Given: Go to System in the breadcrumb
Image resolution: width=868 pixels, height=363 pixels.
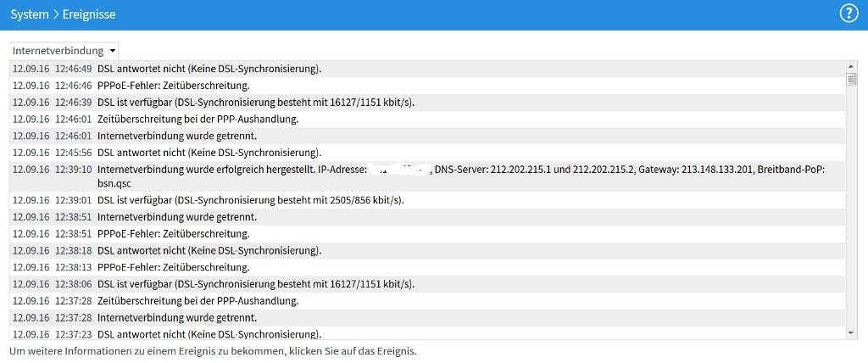Looking at the screenshot, I should point(30,14).
